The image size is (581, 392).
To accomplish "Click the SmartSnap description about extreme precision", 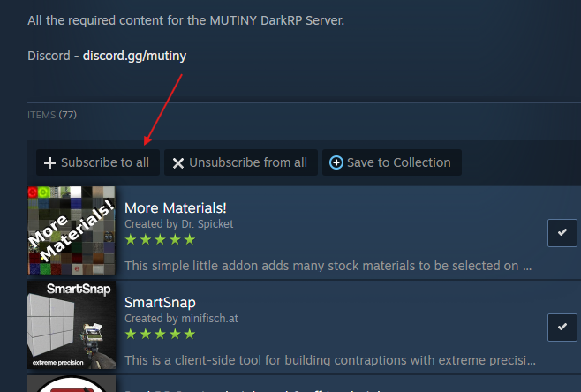I will (x=329, y=360).
